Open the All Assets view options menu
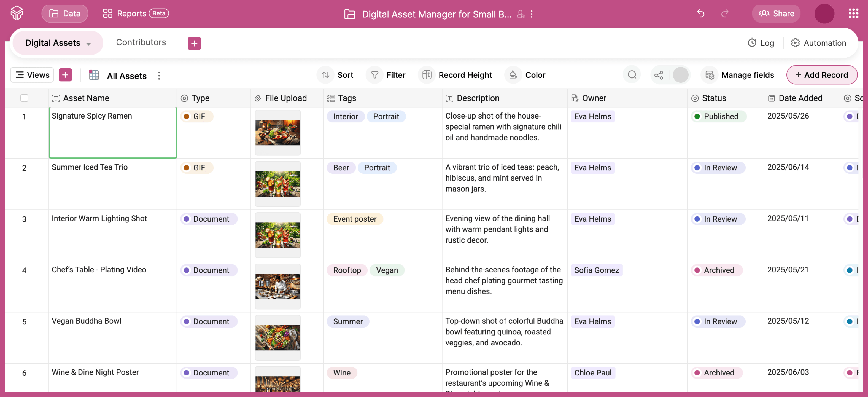This screenshot has height=397, width=868. 159,76
